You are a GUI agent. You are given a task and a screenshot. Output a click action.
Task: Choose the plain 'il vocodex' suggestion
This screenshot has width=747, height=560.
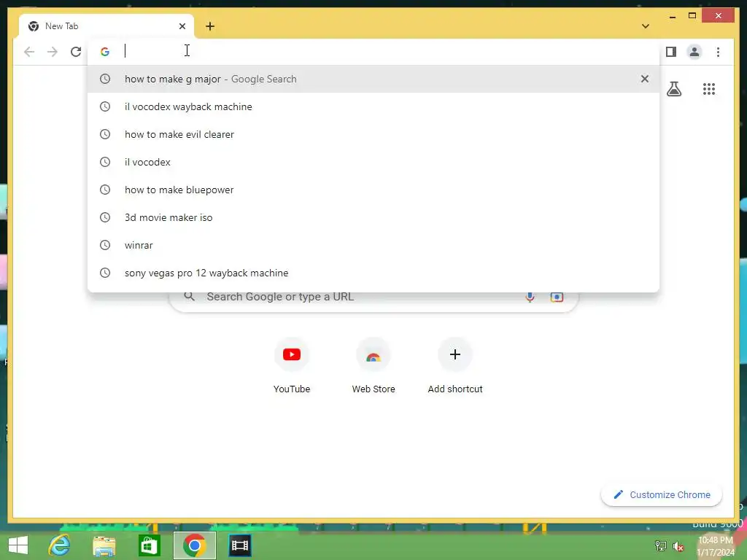click(373, 162)
